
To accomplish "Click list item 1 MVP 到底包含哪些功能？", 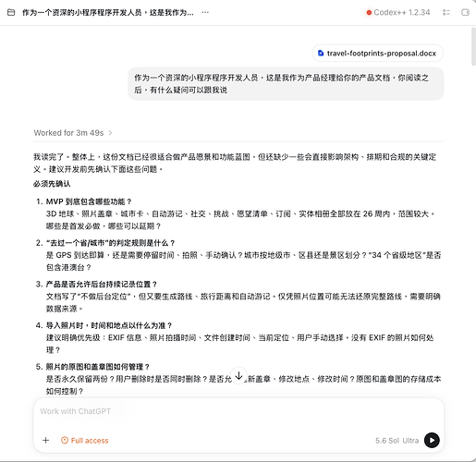I will click(89, 201).
